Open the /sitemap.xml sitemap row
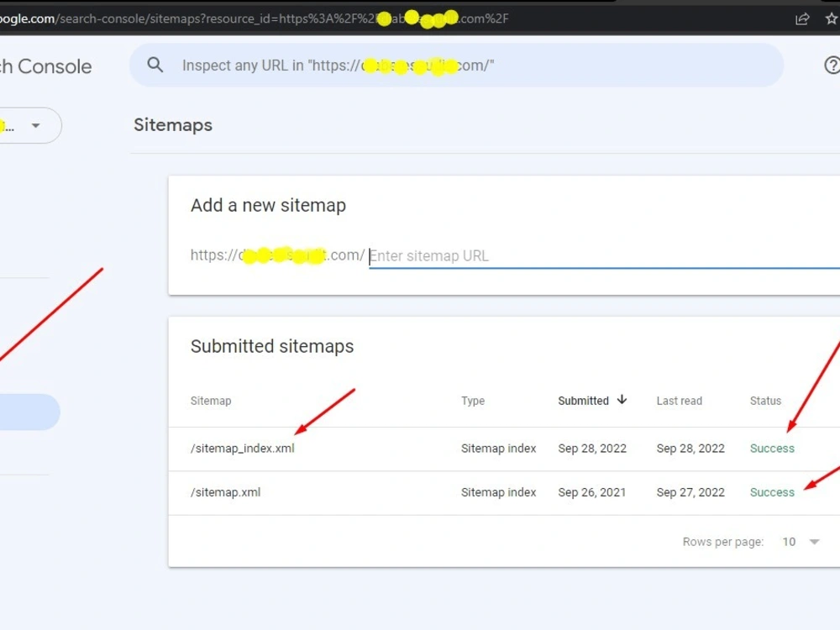The image size is (840, 630). point(504,492)
